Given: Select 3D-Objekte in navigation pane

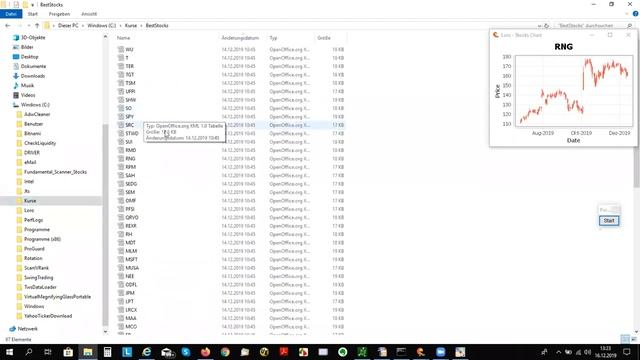Looking at the screenshot, I should click(x=33, y=38).
